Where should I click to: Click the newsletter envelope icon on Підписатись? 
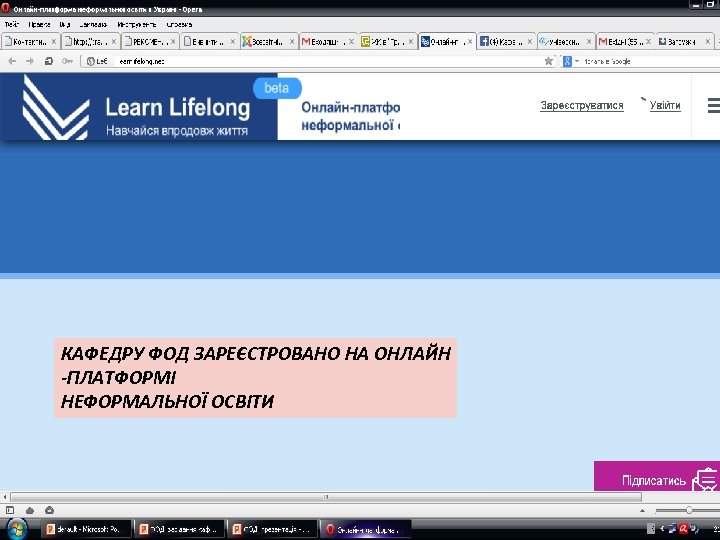coord(705,480)
